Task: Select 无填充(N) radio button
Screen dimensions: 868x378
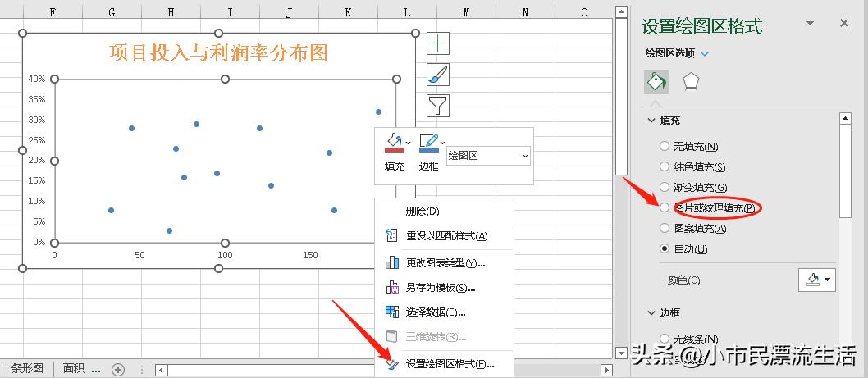Action: click(665, 147)
